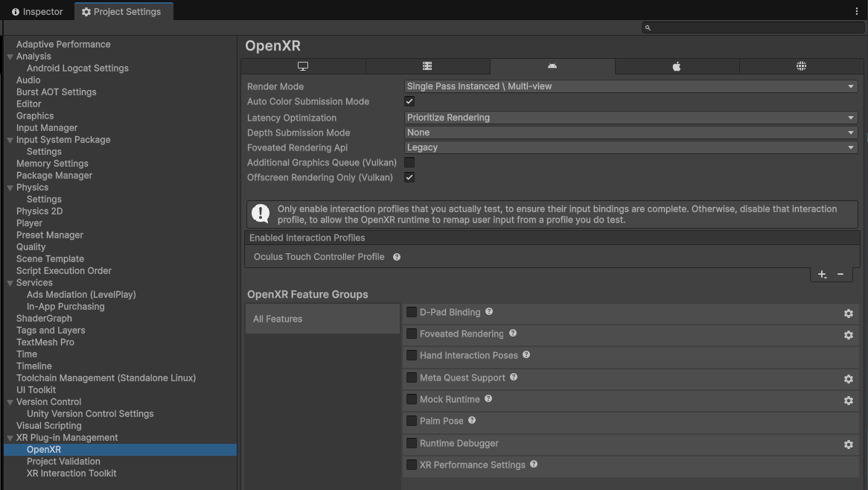
Task: Toggle Auto Color Submission Mode checkbox
Action: [409, 101]
